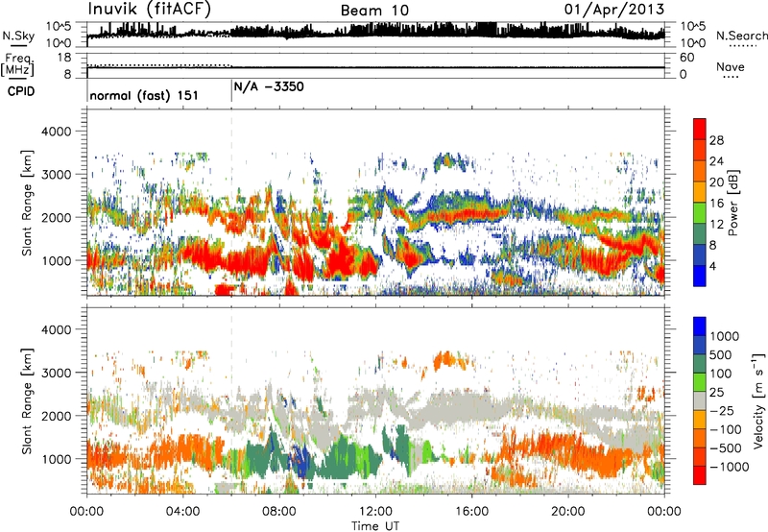The image size is (768, 532).
Task: Click the 'Nave' legend label
Action: (731, 66)
